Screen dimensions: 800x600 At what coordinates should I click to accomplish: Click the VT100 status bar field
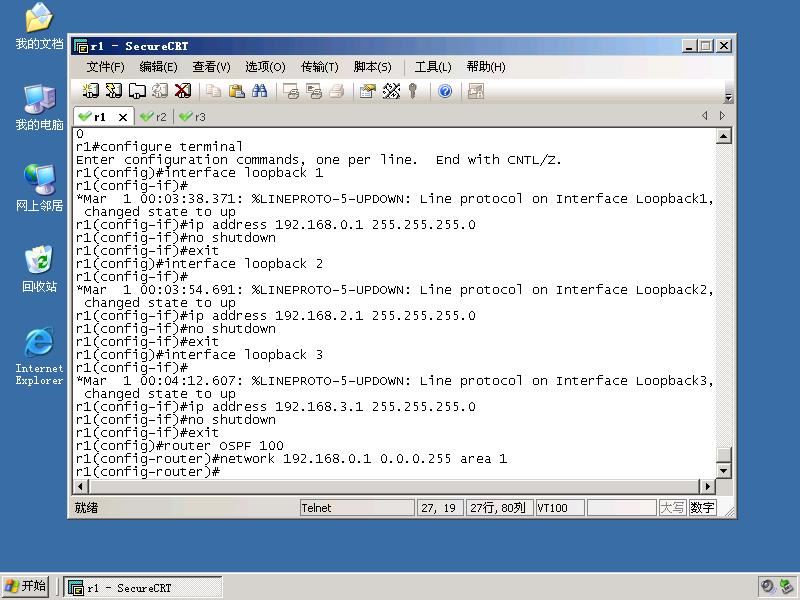tap(560, 508)
